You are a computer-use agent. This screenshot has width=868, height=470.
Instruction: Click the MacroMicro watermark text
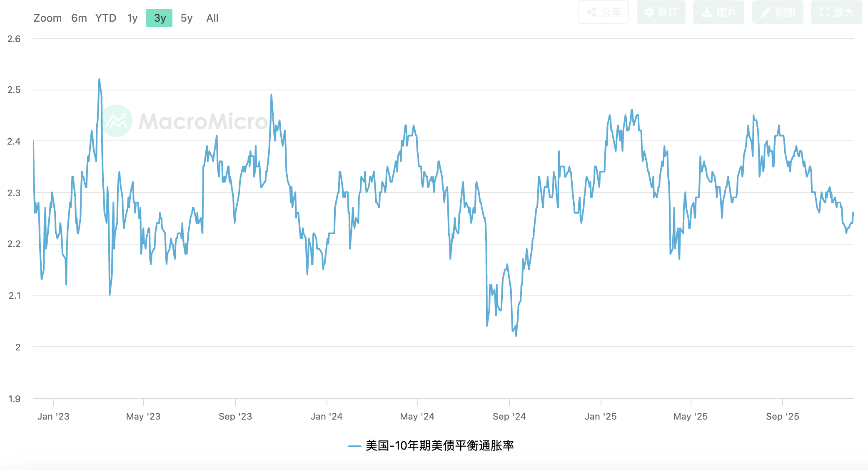[x=203, y=121]
